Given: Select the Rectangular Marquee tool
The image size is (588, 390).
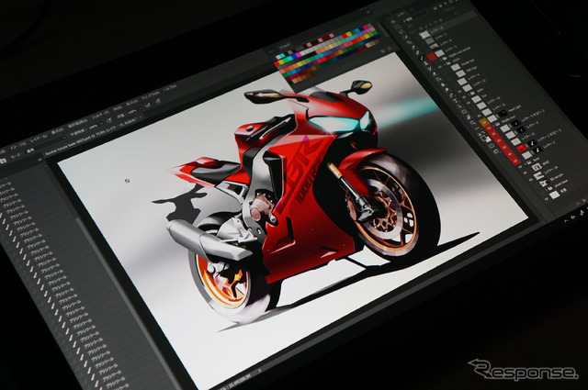Looking at the screenshot, I should 397,27.
